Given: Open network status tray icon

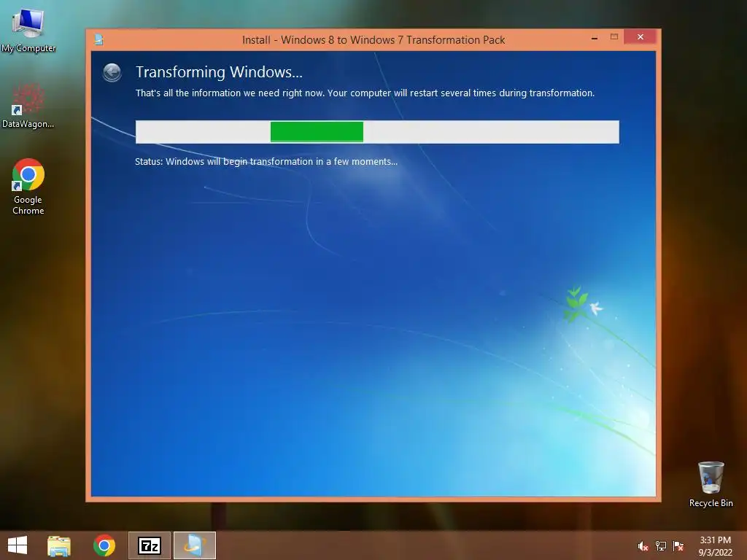Looking at the screenshot, I should pyautogui.click(x=660, y=546).
